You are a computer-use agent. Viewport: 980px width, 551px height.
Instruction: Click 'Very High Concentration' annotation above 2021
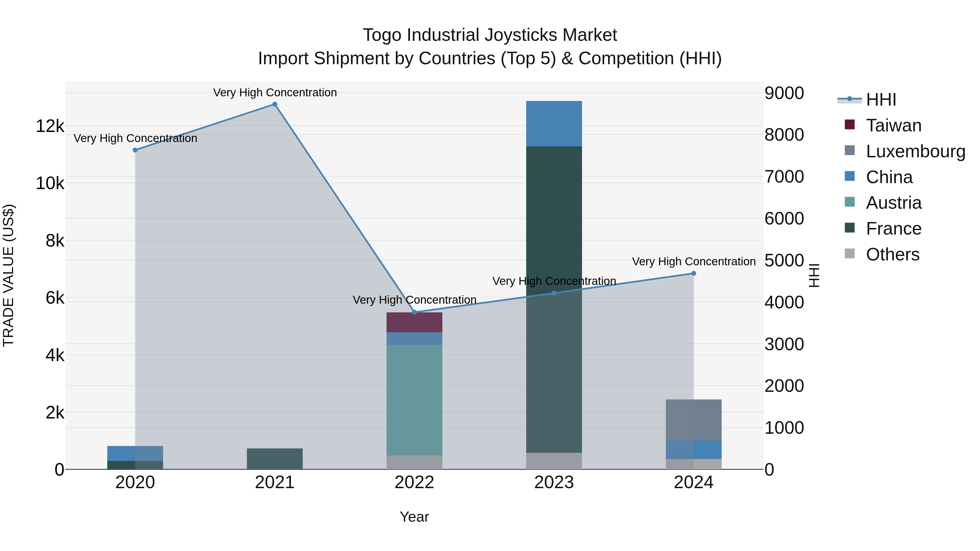(x=275, y=93)
